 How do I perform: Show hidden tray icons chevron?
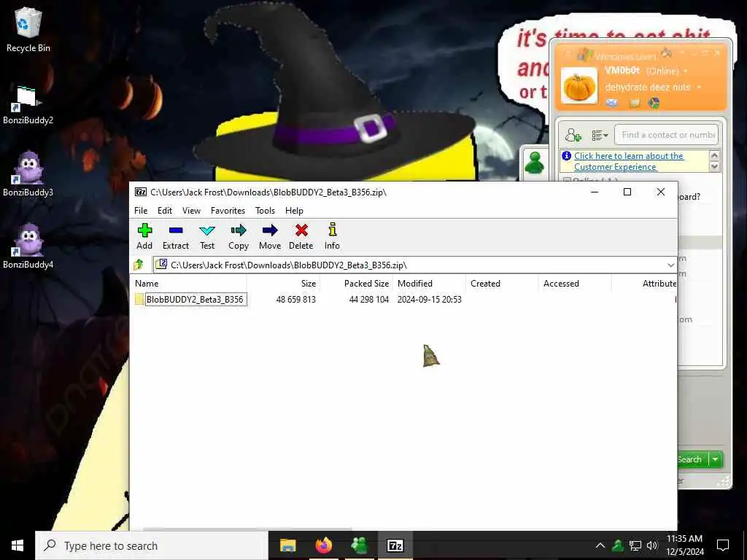pyautogui.click(x=600, y=545)
